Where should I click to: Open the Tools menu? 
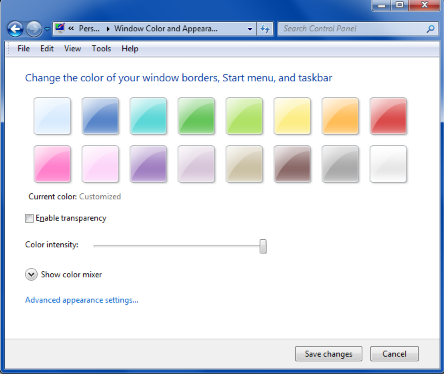pos(101,49)
